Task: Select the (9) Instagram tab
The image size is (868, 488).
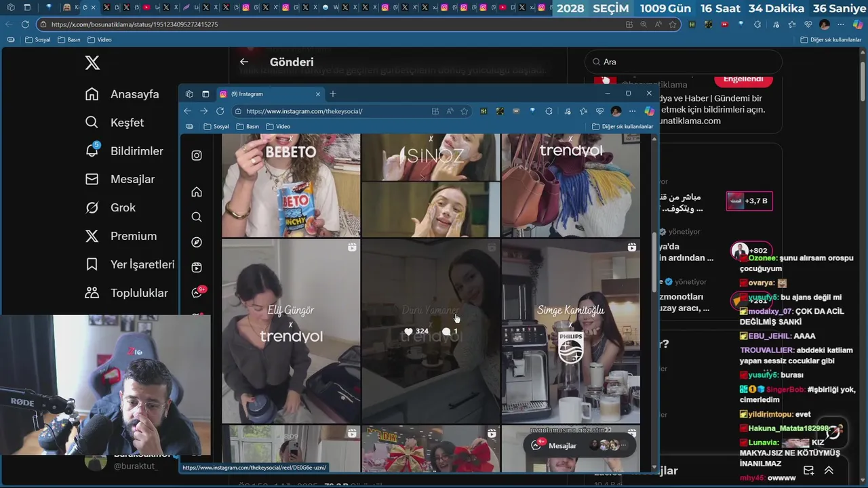Action: (270, 94)
